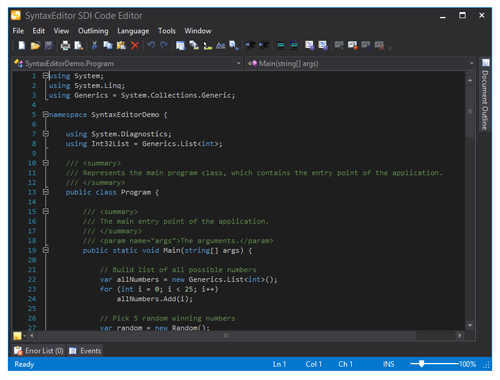
Task: Click the Undo arrow icon
Action: tap(151, 45)
